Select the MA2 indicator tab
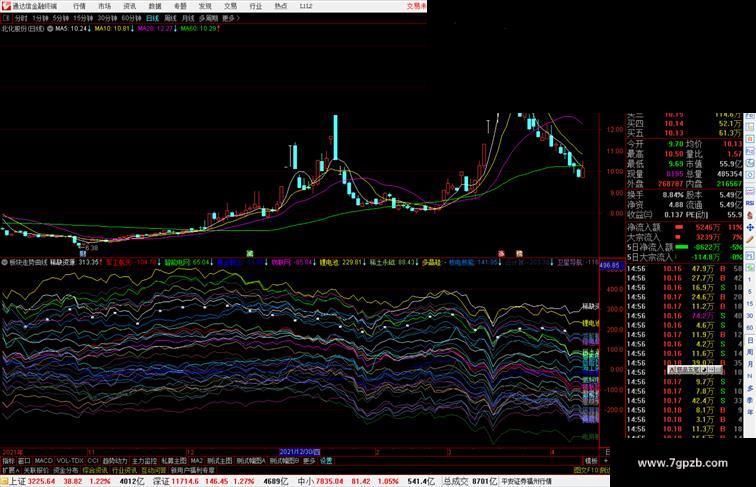Image resolution: width=756 pixels, height=487 pixels. point(196,461)
